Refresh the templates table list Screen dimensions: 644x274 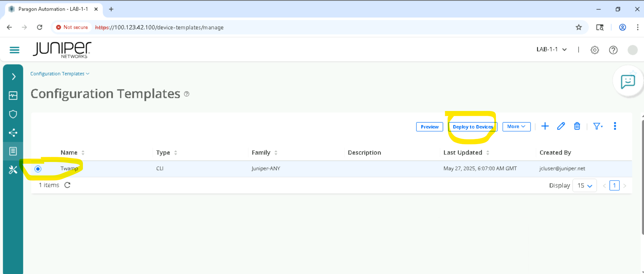(67, 185)
